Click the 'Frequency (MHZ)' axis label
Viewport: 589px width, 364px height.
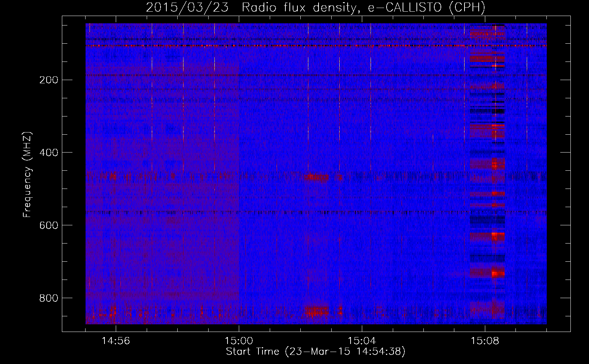pyautogui.click(x=27, y=175)
